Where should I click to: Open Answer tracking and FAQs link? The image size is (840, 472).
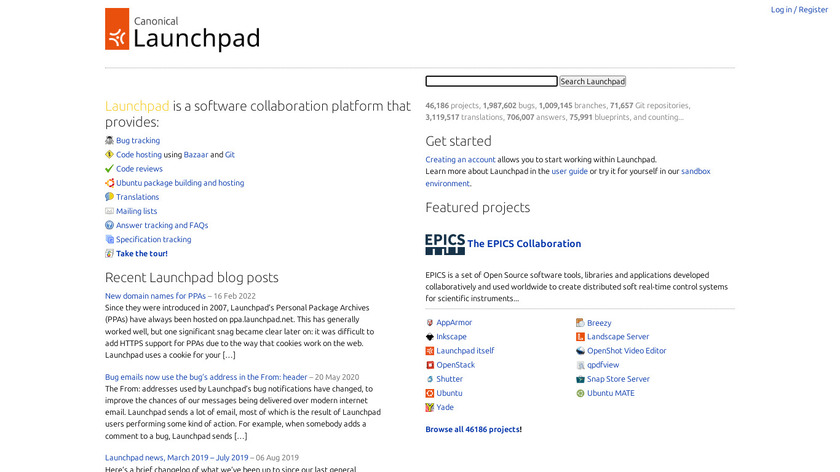point(162,225)
